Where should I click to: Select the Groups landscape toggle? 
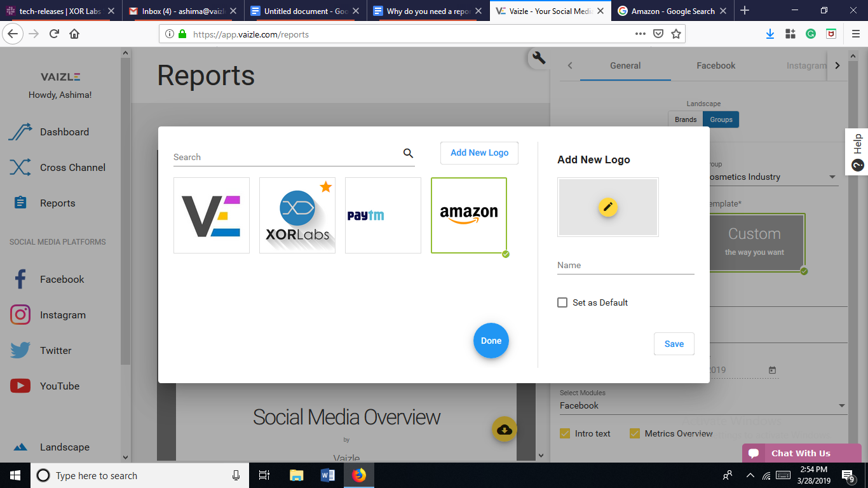[x=721, y=119]
